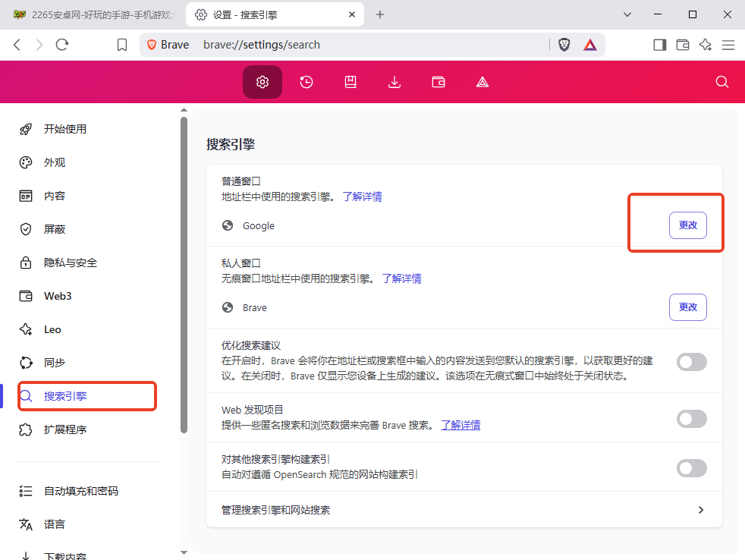Select 隐私与安全 in the sidebar
The height and width of the screenshot is (560, 745).
click(71, 263)
